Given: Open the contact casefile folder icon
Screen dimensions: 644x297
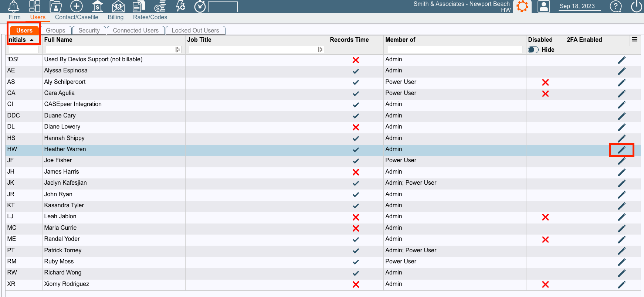Looking at the screenshot, I should (x=56, y=6).
